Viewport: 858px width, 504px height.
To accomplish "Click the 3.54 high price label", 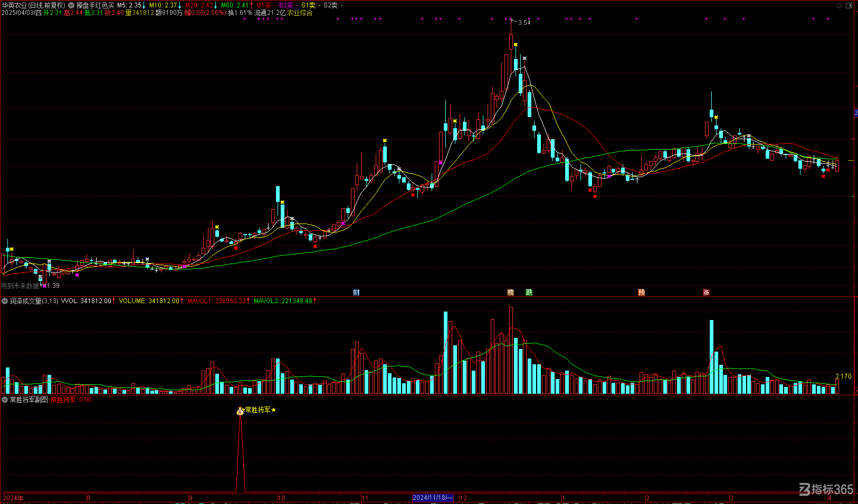I will pyautogui.click(x=525, y=23).
